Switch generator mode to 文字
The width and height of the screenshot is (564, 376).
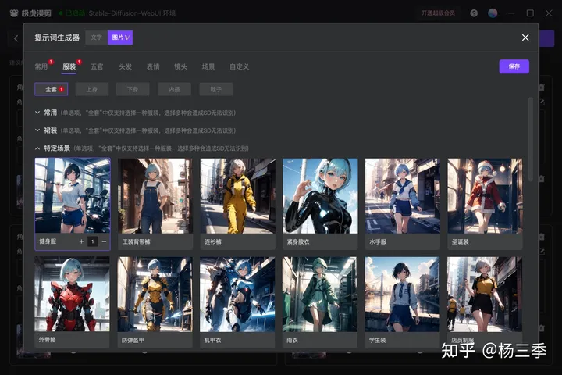[x=96, y=37]
